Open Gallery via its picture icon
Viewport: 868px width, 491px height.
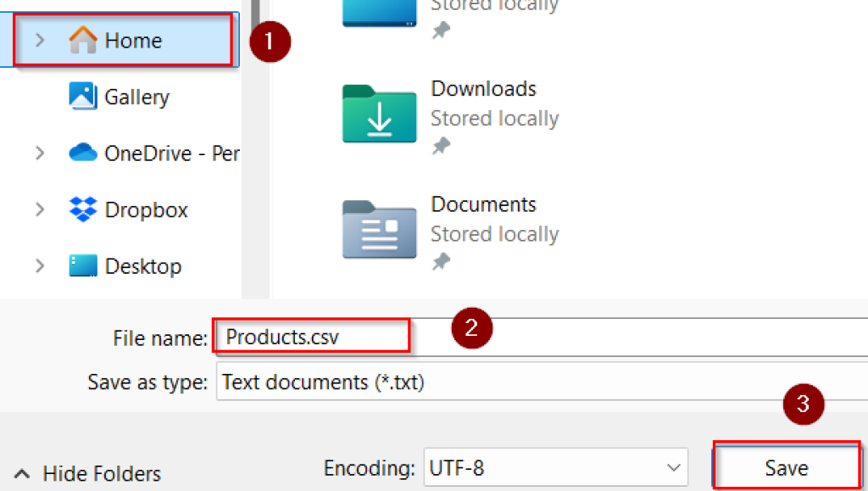click(81, 96)
